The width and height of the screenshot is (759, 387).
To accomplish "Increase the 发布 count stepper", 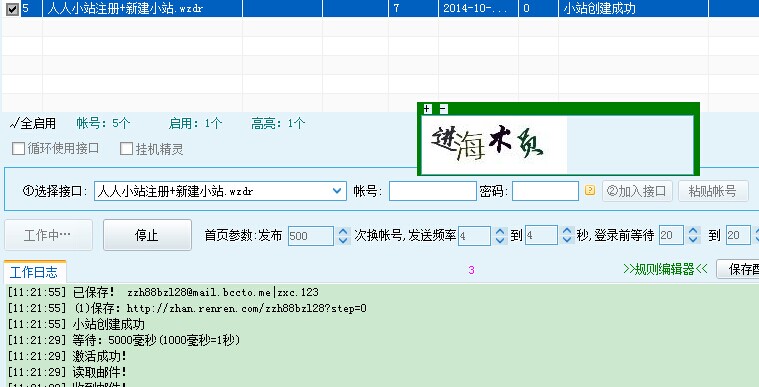I will coord(343,231).
